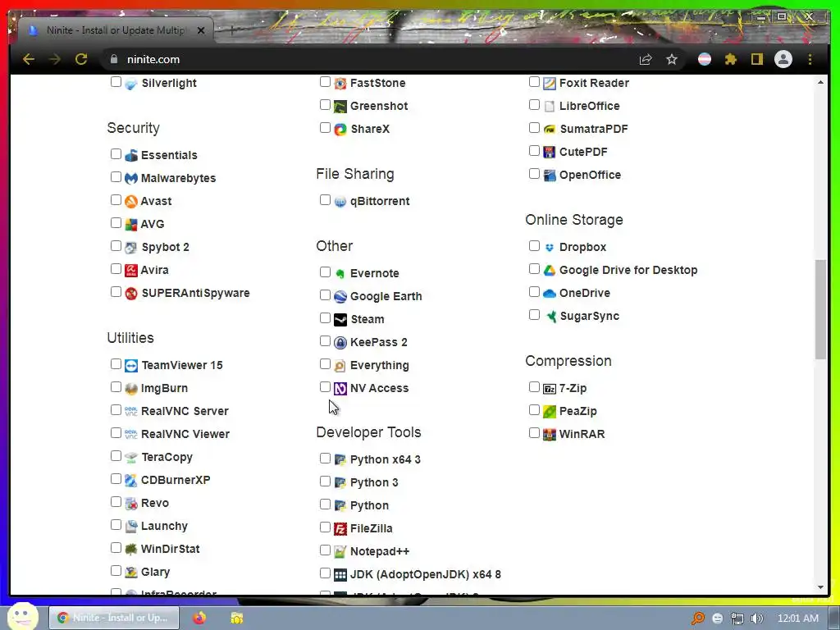Click the NV Access icon

point(340,388)
